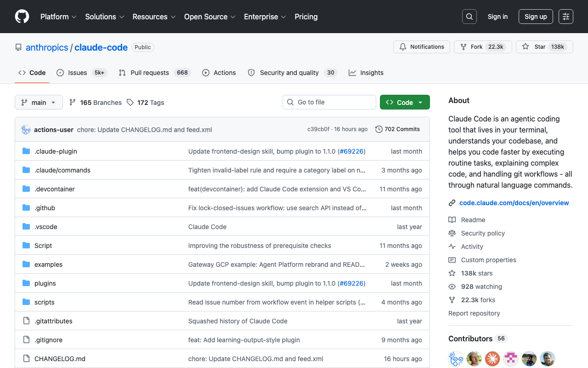The width and height of the screenshot is (588, 368).
Task: Click the star icon on Star button
Action: [x=526, y=47]
